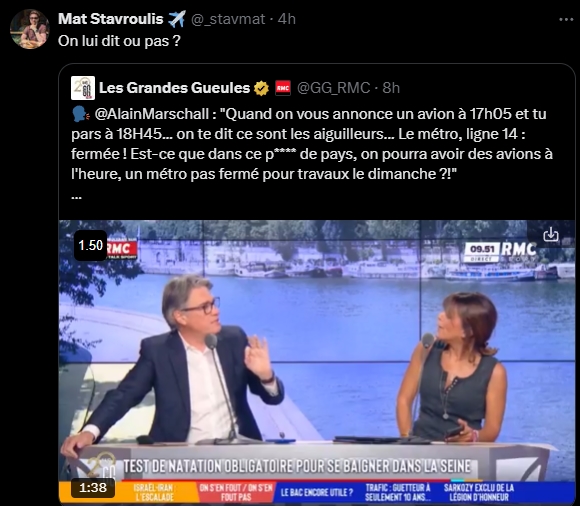
Task: Click the red RMC affiliate badge
Action: pos(283,88)
